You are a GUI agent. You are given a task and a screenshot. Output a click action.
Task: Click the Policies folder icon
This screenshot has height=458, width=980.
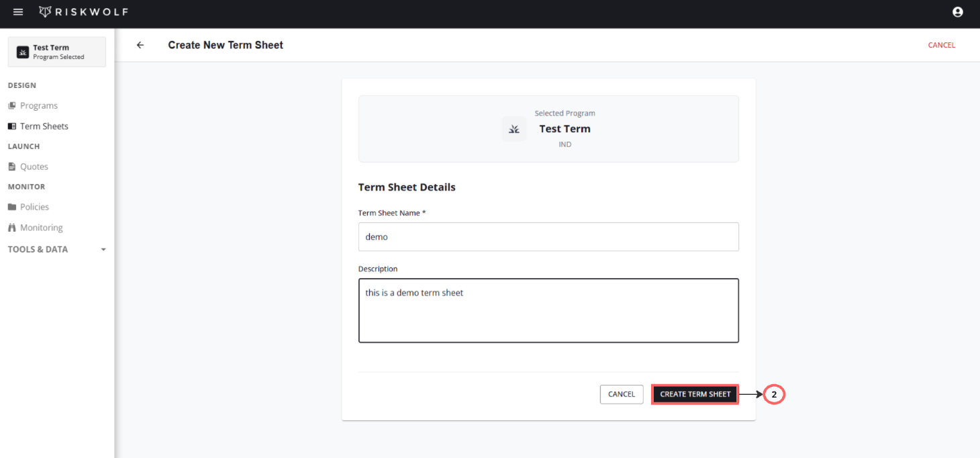(x=12, y=207)
